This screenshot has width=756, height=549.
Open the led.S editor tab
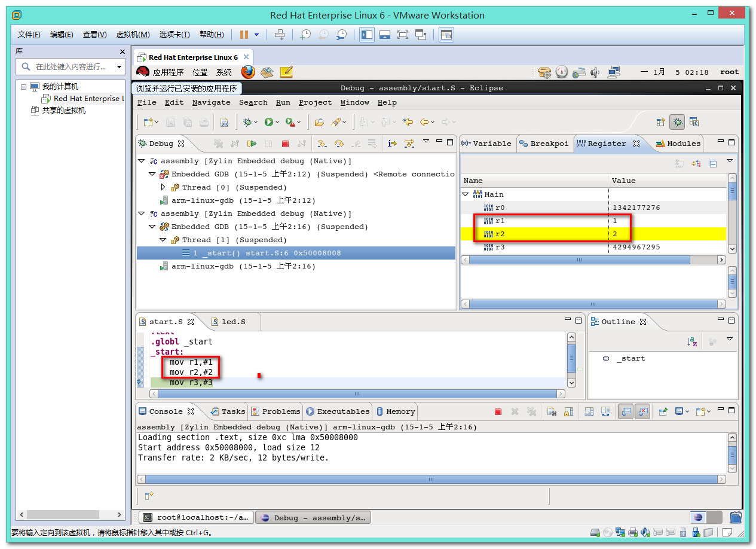(228, 322)
